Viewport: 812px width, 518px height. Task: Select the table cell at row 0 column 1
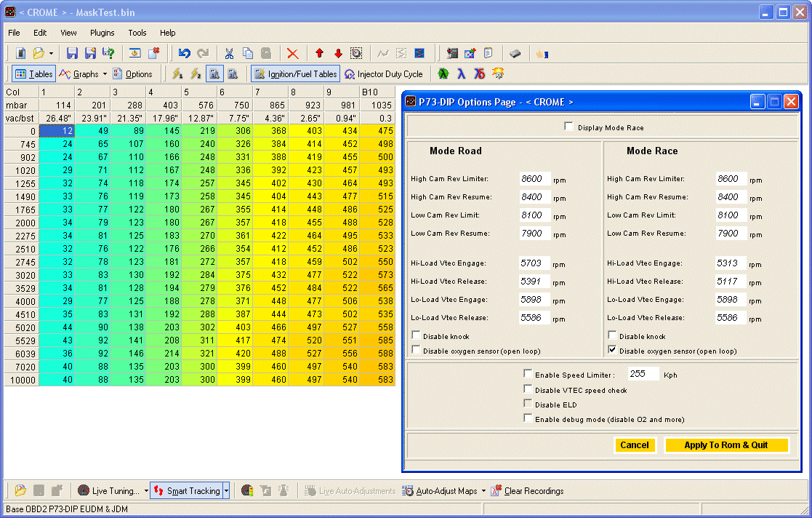tap(57, 131)
